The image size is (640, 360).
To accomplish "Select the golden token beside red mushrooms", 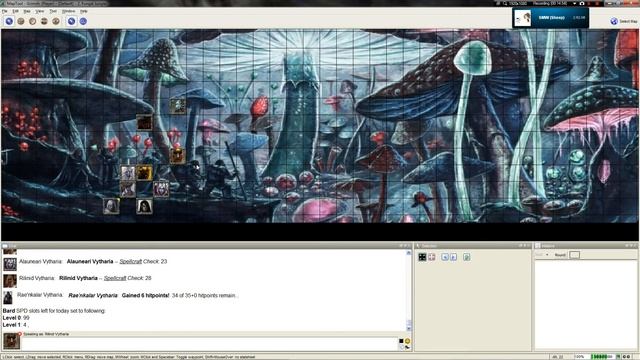I will pos(177,156).
